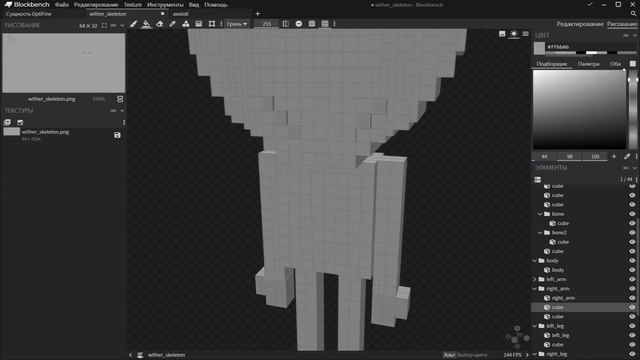The image size is (640, 360).
Task: Toggle the pixel grid icon in toolbar
Action: click(325, 24)
